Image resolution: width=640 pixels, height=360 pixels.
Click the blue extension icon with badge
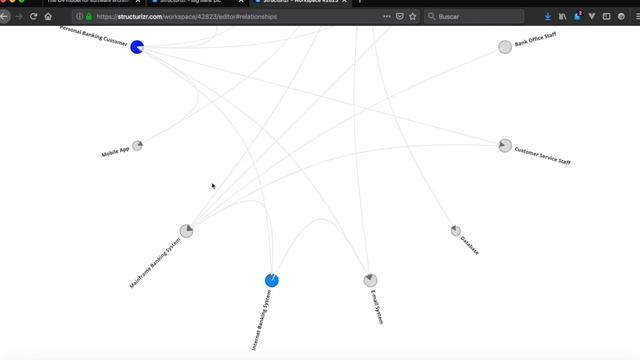click(577, 16)
